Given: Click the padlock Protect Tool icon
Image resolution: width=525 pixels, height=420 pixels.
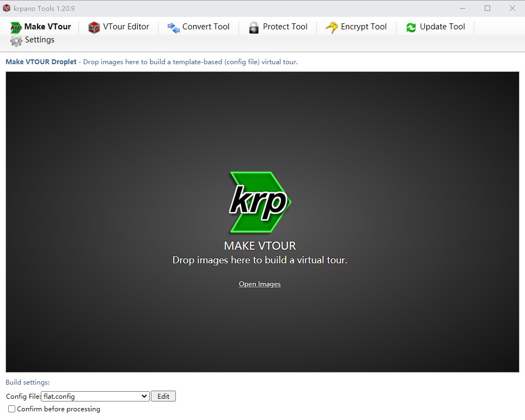Looking at the screenshot, I should [254, 27].
